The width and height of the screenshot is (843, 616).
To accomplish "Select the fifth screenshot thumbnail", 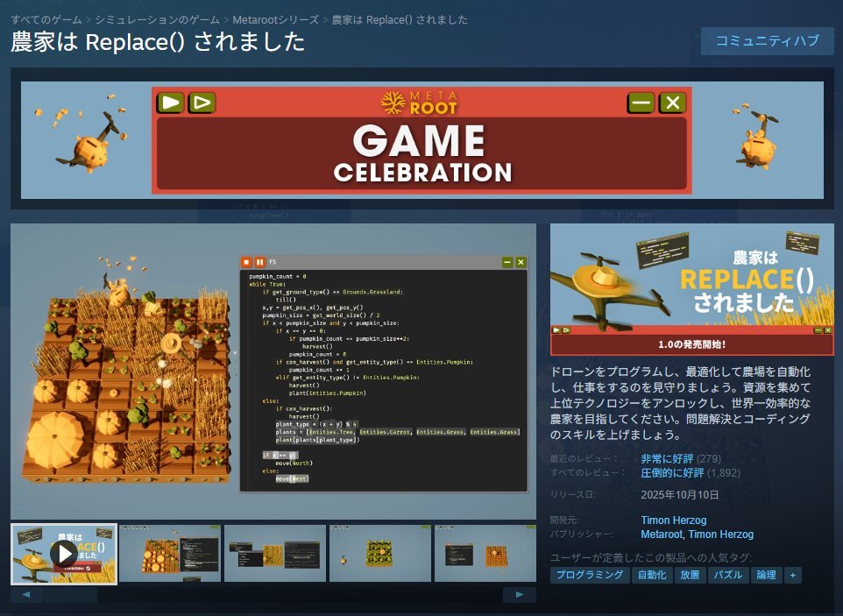I will tap(485, 554).
